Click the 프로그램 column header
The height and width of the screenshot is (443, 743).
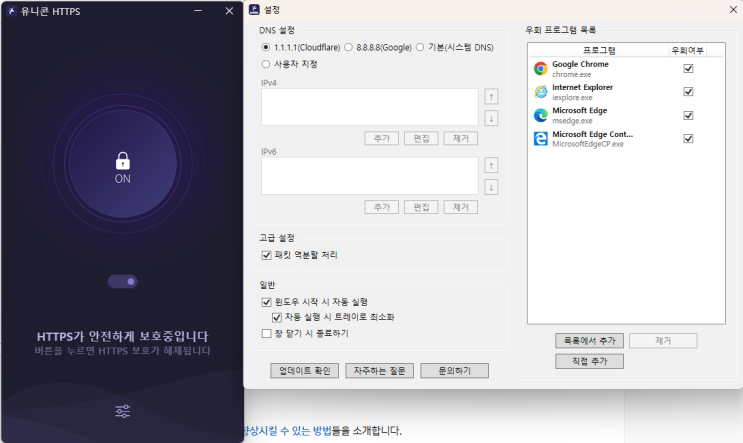(599, 50)
